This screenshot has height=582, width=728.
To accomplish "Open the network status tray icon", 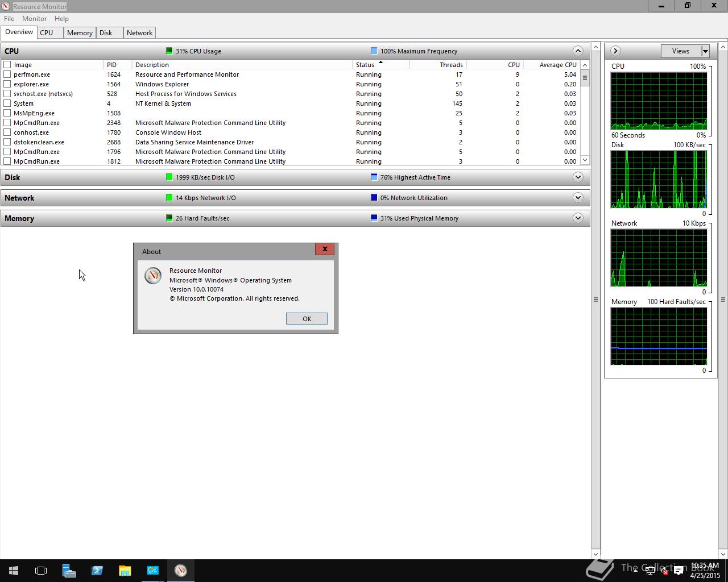I will point(650,571).
